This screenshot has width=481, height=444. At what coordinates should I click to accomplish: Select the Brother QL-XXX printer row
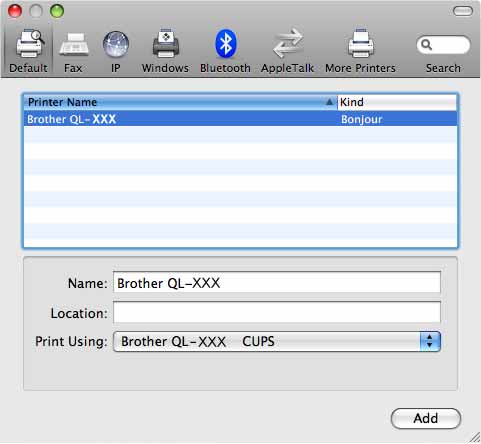pos(240,119)
